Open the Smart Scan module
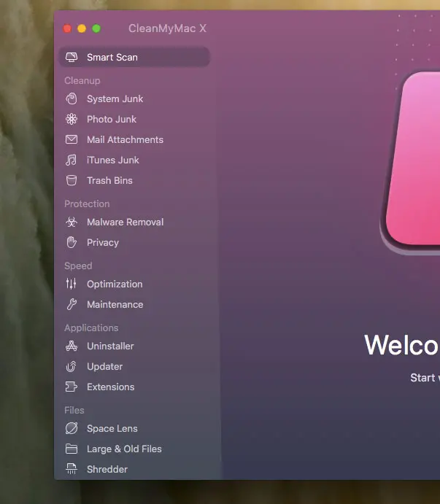 pyautogui.click(x=134, y=57)
